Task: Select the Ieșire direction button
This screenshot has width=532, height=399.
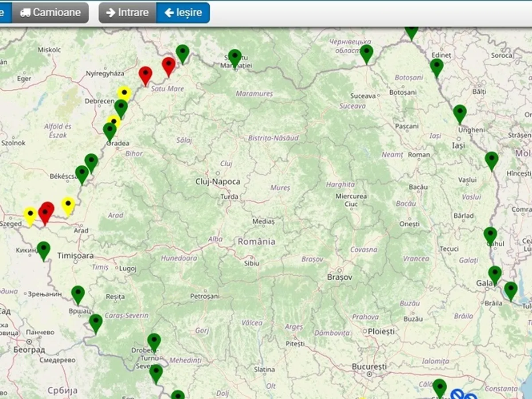Action: pyautogui.click(x=183, y=12)
